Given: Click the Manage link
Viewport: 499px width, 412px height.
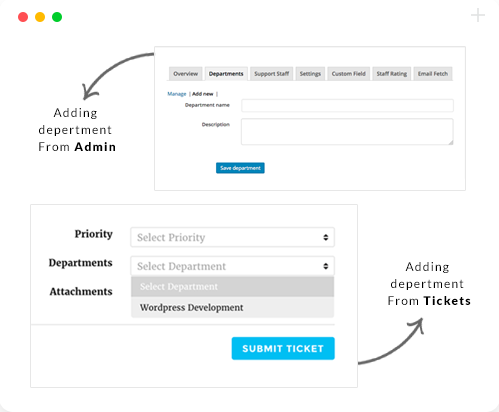Looking at the screenshot, I should [177, 94].
